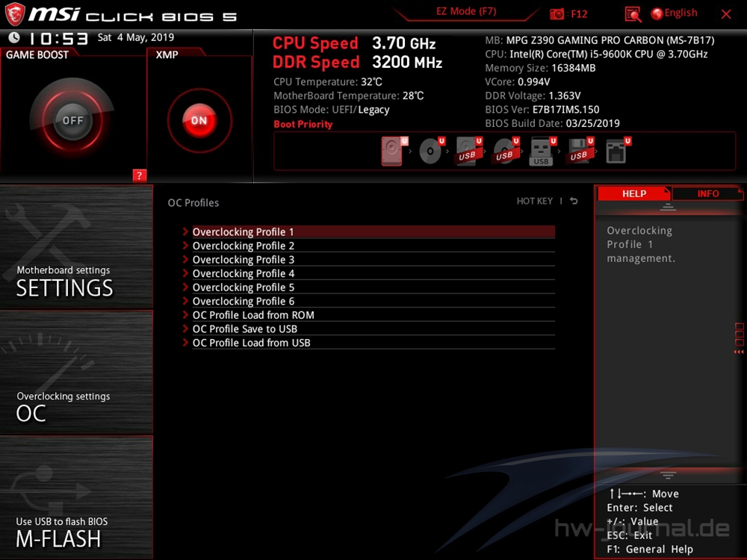The width and height of the screenshot is (747, 560).
Task: Click the clock icon beside the time
Action: tap(14, 37)
